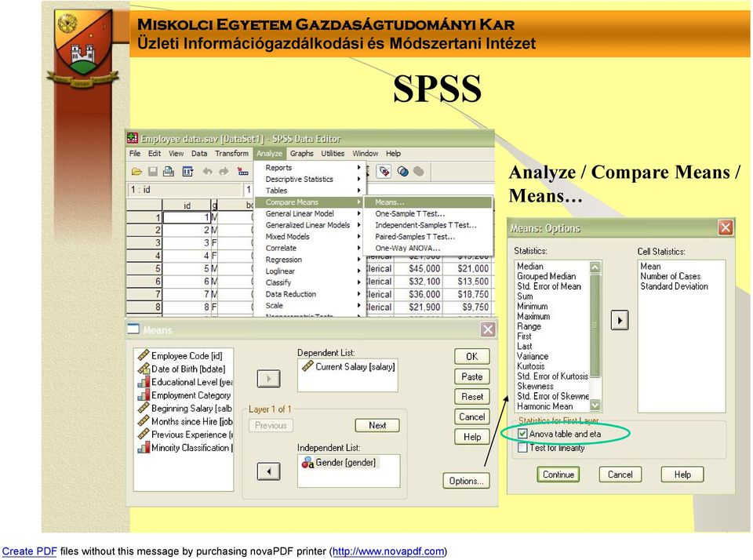
Task: Click the Use Sets overlapping-circles toolbar icon
Action: 403,172
